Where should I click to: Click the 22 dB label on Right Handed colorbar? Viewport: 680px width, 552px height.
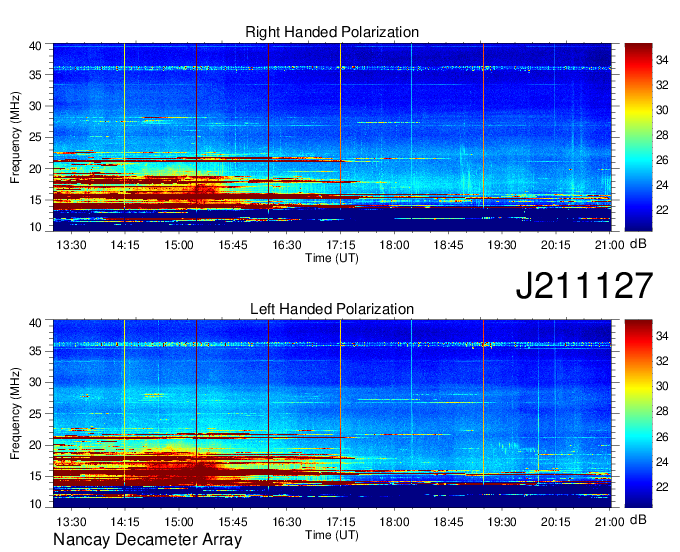(662, 210)
